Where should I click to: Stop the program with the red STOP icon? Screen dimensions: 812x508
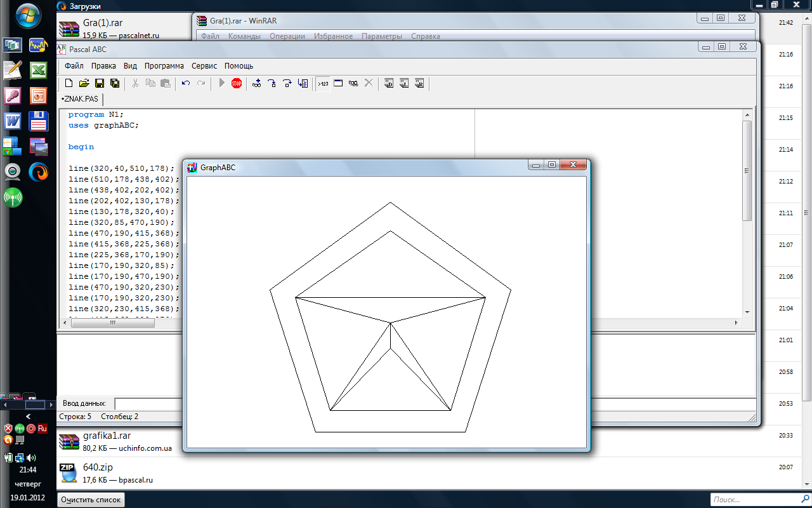point(237,83)
